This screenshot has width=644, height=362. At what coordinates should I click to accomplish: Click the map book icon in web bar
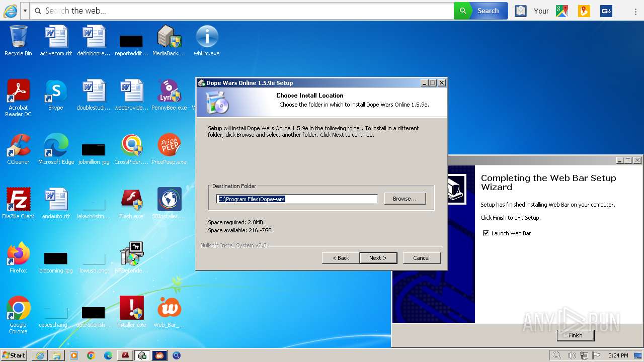pyautogui.click(x=521, y=11)
